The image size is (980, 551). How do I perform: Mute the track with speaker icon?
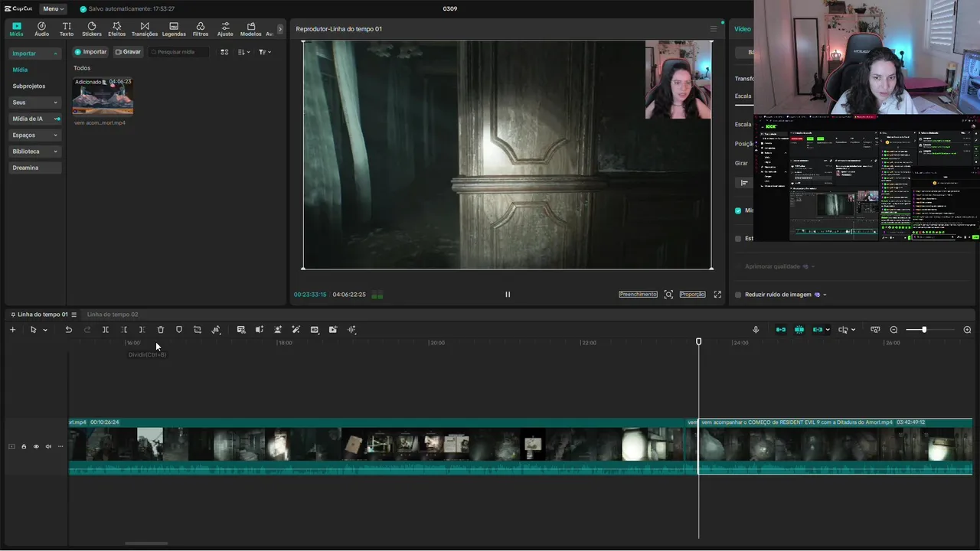[x=48, y=447]
